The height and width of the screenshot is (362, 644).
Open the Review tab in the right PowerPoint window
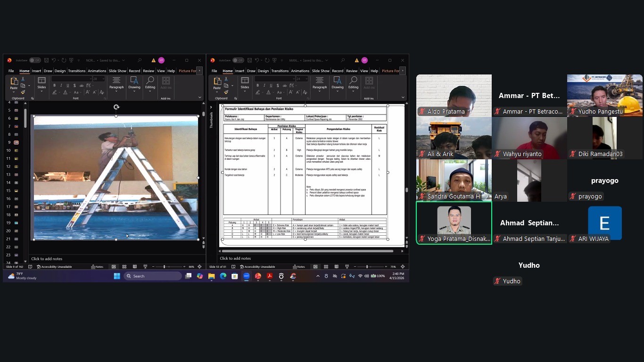[352, 71]
